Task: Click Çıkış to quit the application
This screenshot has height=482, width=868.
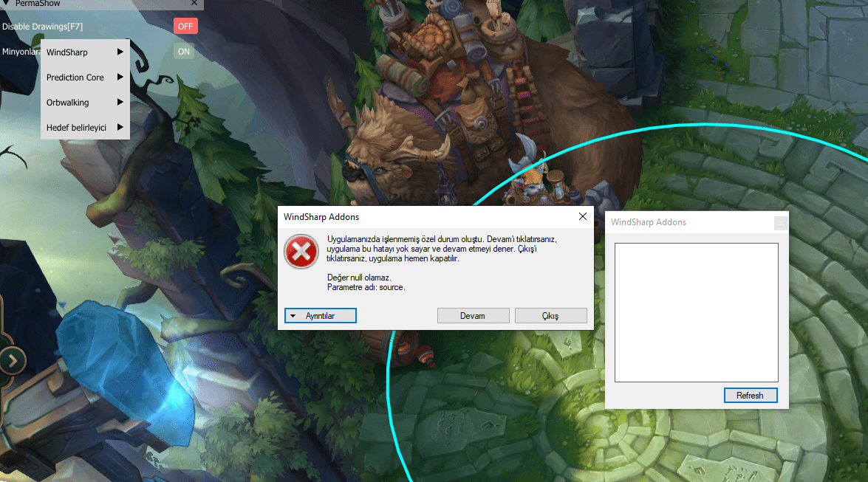Action: [550, 315]
